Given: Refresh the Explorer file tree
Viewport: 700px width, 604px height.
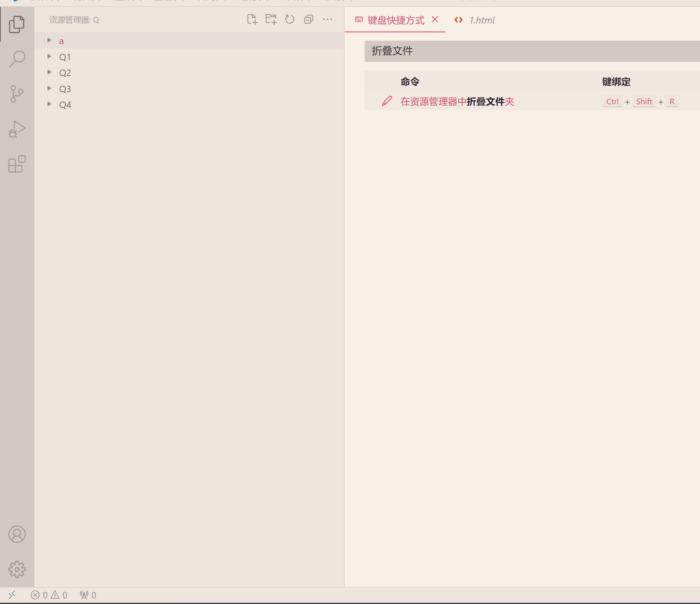Looking at the screenshot, I should tap(290, 19).
